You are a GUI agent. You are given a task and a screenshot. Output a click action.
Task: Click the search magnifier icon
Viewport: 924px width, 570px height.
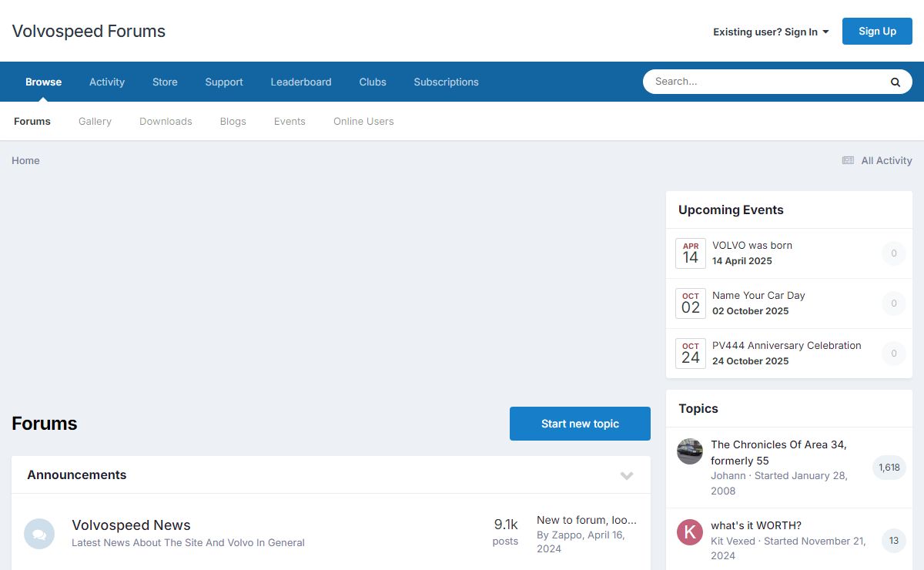tap(896, 82)
